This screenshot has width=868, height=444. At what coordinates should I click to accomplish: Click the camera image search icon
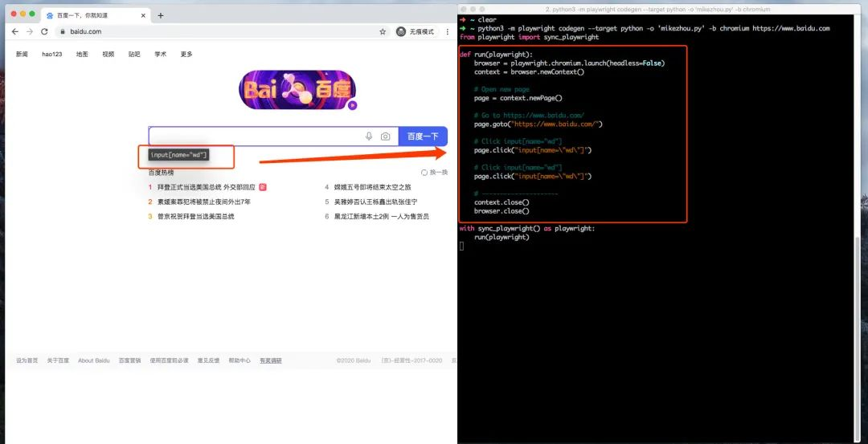(385, 136)
